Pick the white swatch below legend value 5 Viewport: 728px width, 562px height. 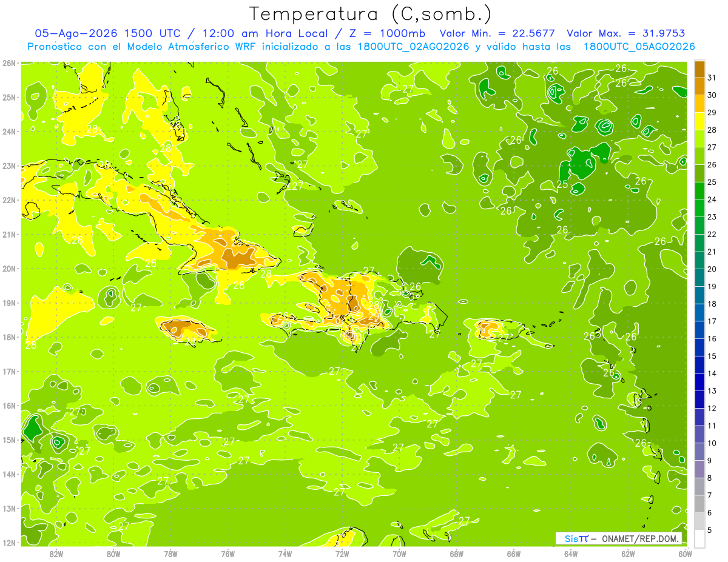tap(699, 538)
